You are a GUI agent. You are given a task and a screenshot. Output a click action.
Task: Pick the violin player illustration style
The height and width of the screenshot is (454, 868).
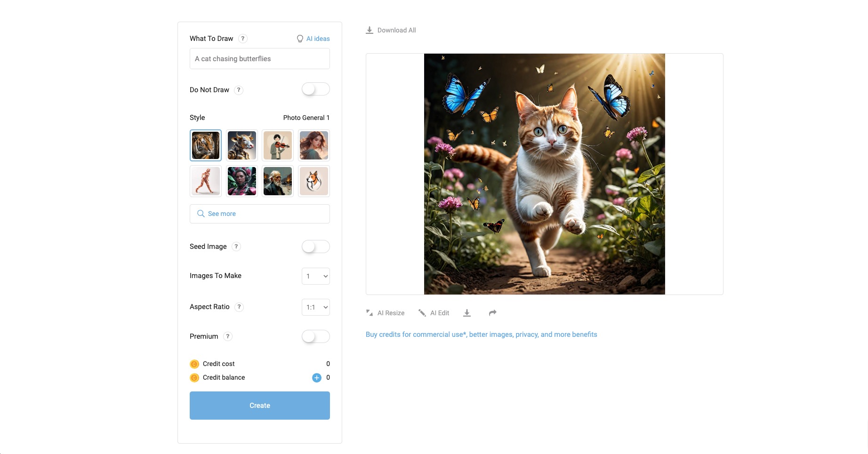point(278,145)
